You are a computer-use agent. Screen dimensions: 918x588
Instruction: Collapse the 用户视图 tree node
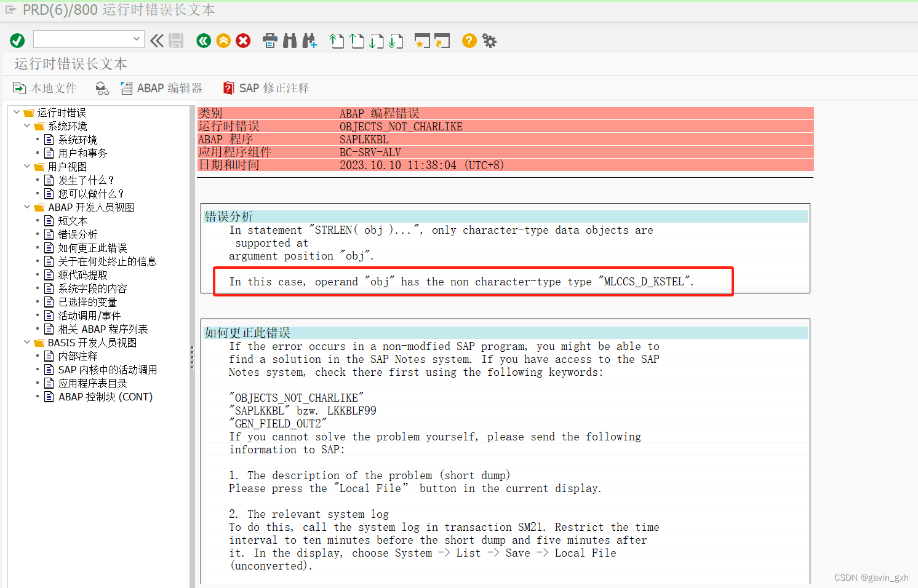[x=26, y=166]
